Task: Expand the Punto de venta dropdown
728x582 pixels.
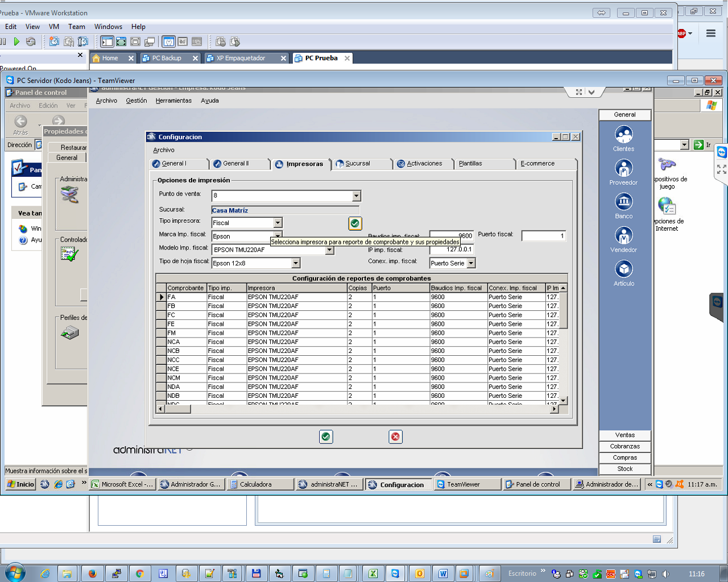Action: tap(356, 196)
